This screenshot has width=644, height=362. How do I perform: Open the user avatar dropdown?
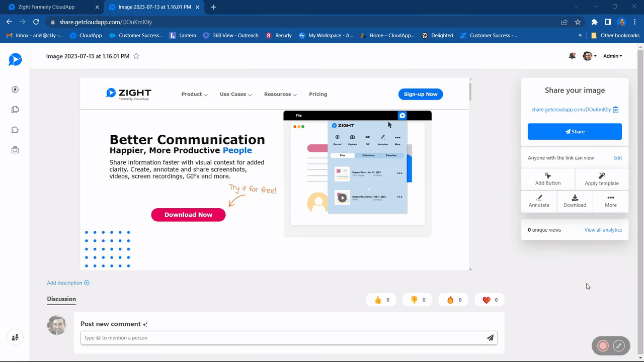point(589,56)
